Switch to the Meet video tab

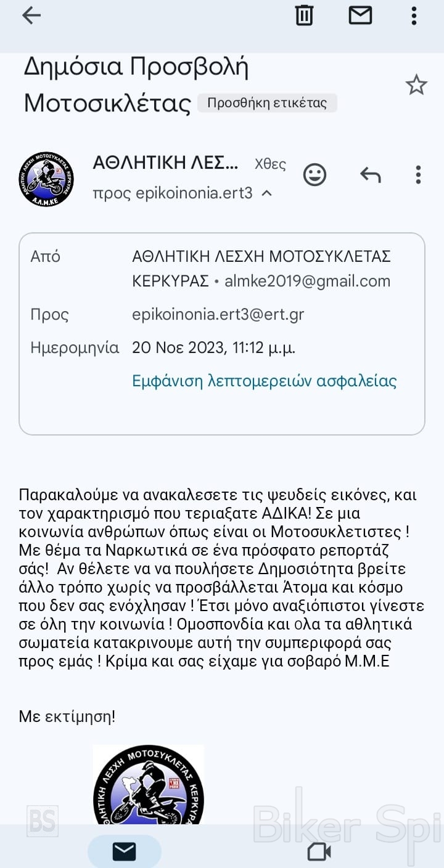tap(319, 851)
